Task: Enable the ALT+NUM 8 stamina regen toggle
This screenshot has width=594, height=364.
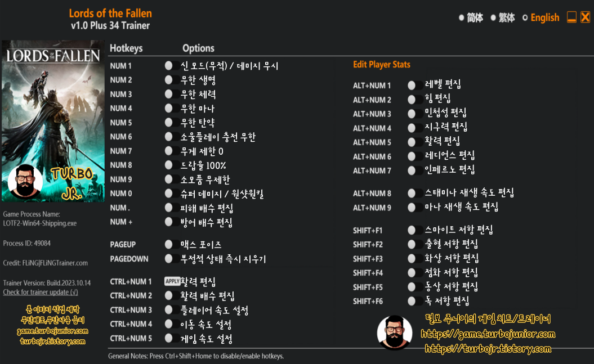Action: pos(415,194)
